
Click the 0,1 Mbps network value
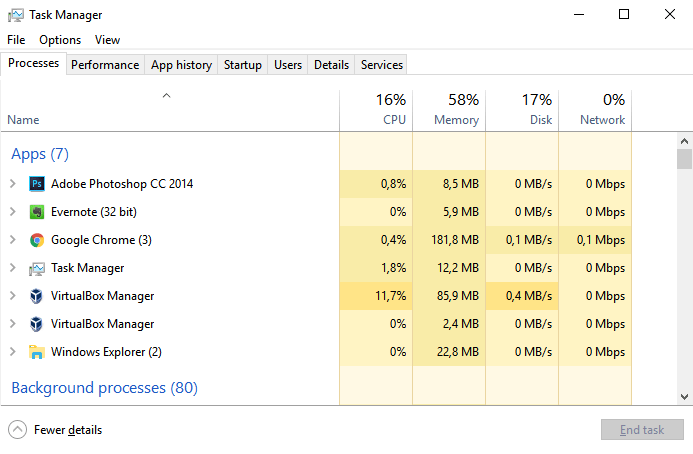601,240
